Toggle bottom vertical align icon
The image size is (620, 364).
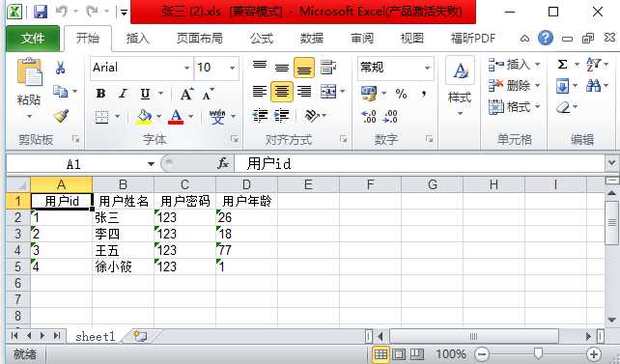pos(304,68)
